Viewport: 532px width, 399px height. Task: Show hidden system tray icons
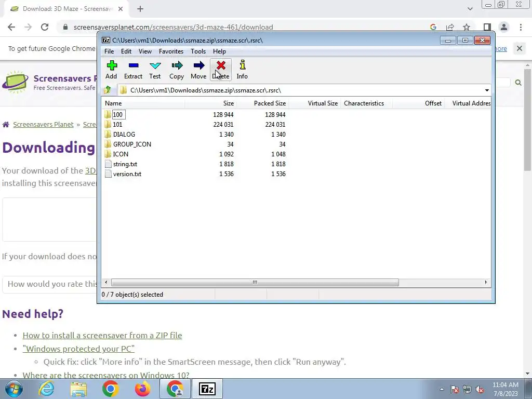[x=442, y=389]
